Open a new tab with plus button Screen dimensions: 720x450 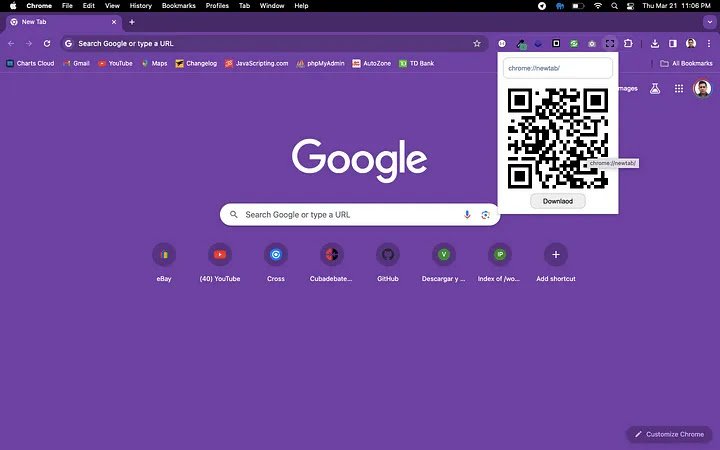132,22
